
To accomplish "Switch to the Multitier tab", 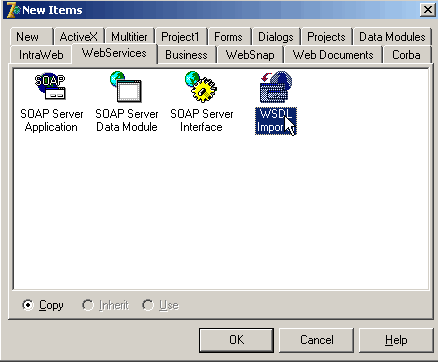I will coord(129,37).
